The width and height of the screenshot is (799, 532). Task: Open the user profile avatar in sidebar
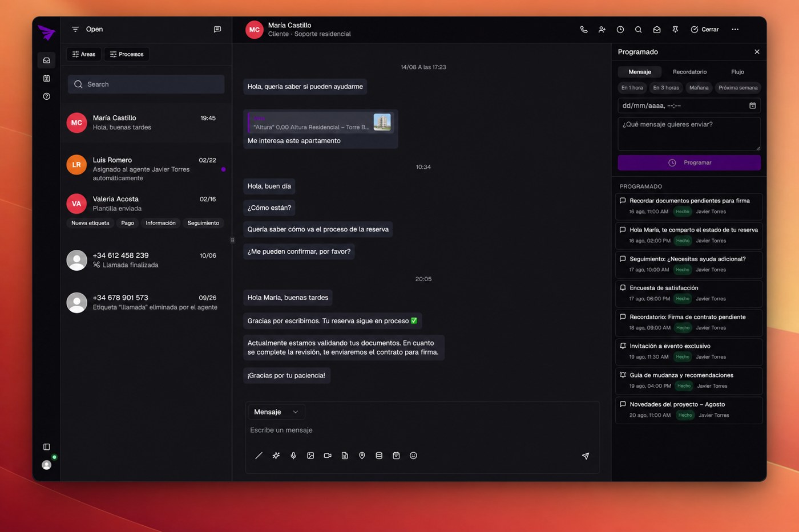47,465
